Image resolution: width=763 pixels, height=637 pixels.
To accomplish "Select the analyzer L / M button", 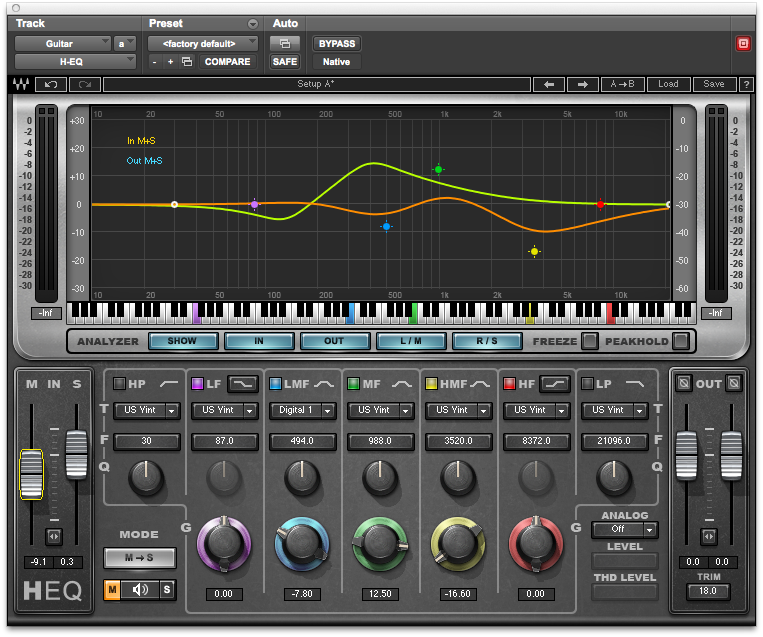I will pos(411,341).
